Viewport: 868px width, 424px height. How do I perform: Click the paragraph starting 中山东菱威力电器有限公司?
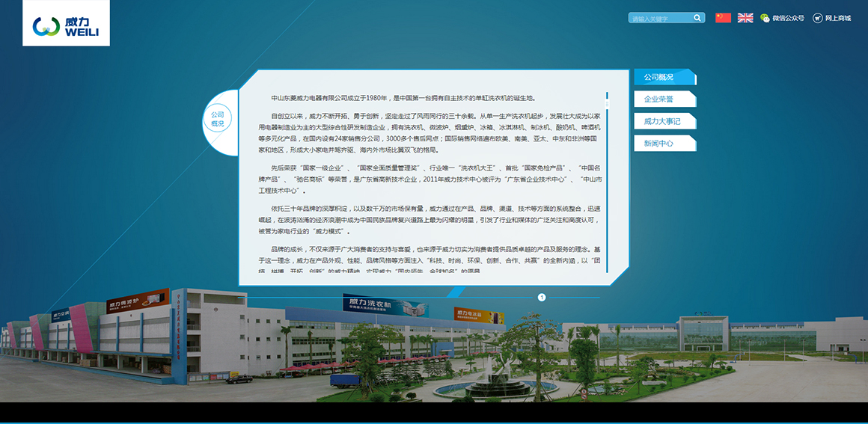(403, 98)
